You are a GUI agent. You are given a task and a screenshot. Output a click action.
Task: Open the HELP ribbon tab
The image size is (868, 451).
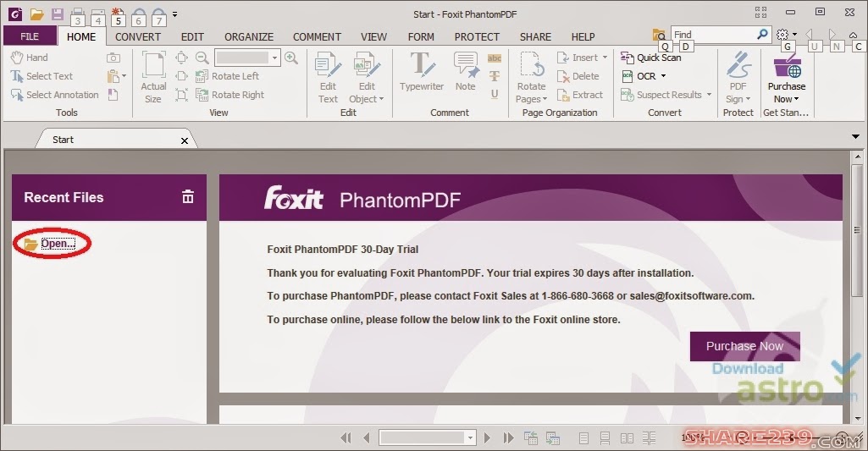583,36
